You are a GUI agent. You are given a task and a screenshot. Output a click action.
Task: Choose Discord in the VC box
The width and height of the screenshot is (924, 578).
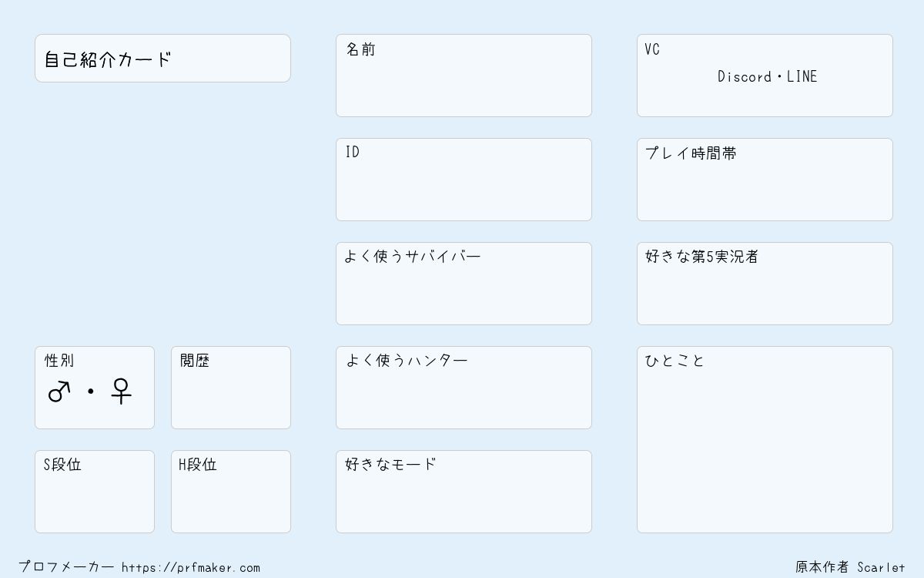[x=745, y=76]
